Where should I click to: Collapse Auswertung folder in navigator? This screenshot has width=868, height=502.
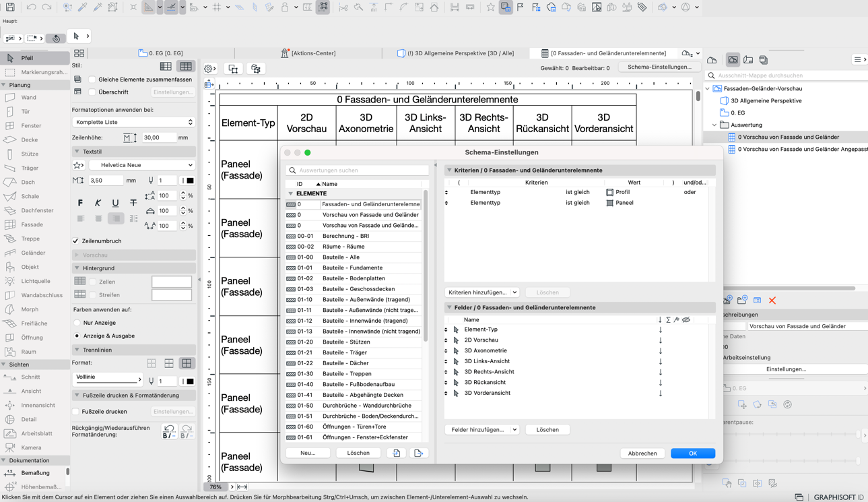(714, 125)
